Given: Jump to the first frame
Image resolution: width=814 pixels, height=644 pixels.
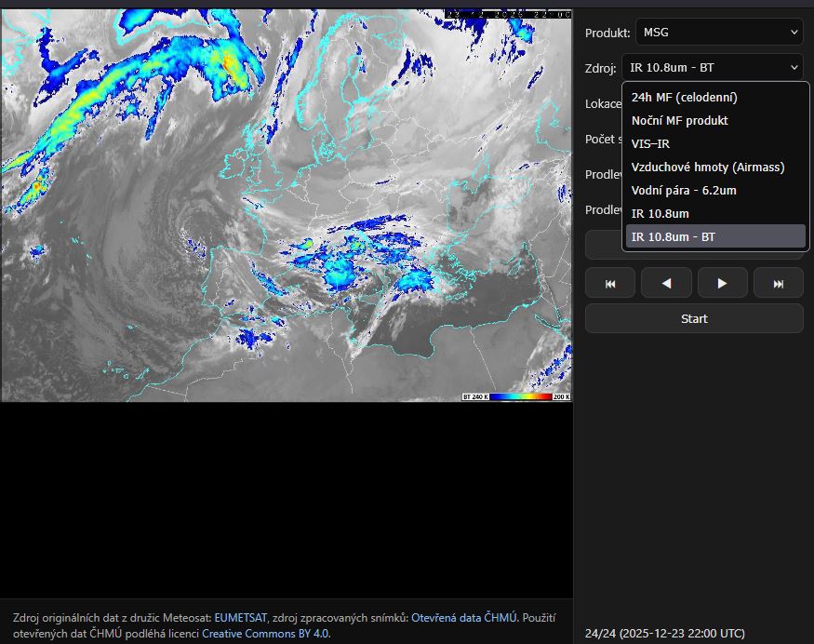Looking at the screenshot, I should [610, 283].
